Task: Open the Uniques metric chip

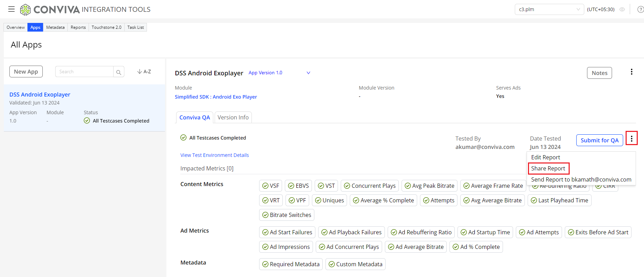Action: pyautogui.click(x=329, y=200)
